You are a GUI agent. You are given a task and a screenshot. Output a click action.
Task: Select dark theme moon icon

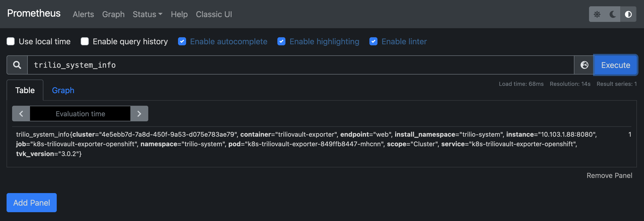pos(612,14)
